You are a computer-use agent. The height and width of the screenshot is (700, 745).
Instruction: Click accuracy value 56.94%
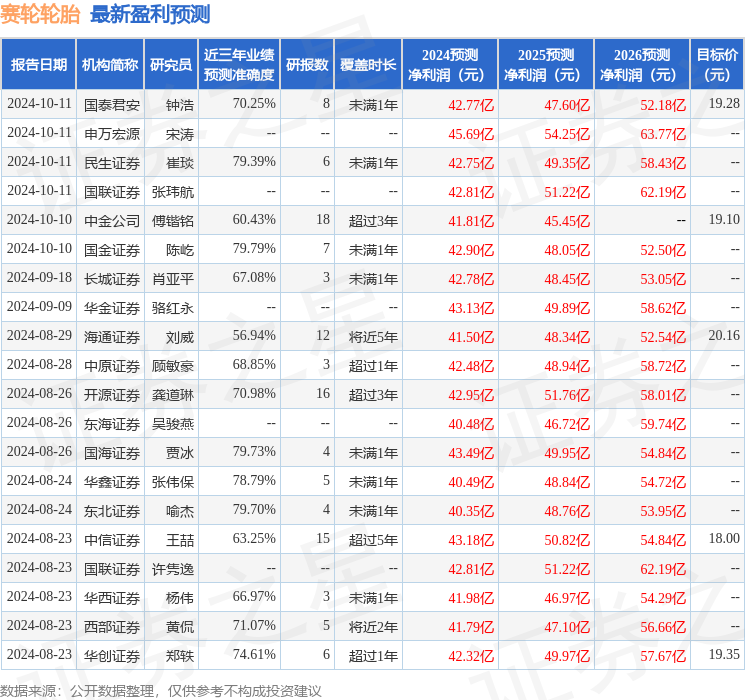pyautogui.click(x=254, y=335)
